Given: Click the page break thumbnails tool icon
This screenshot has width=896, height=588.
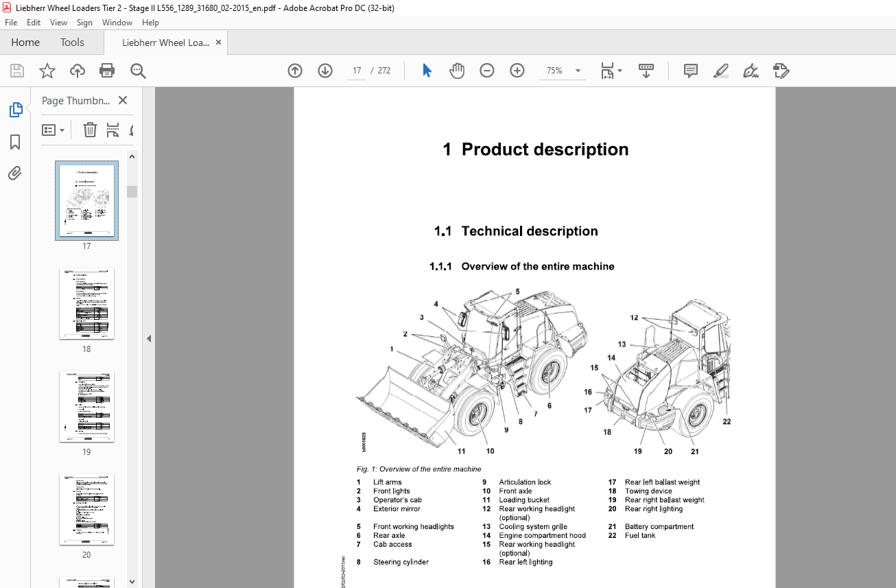Looking at the screenshot, I should click(x=113, y=130).
